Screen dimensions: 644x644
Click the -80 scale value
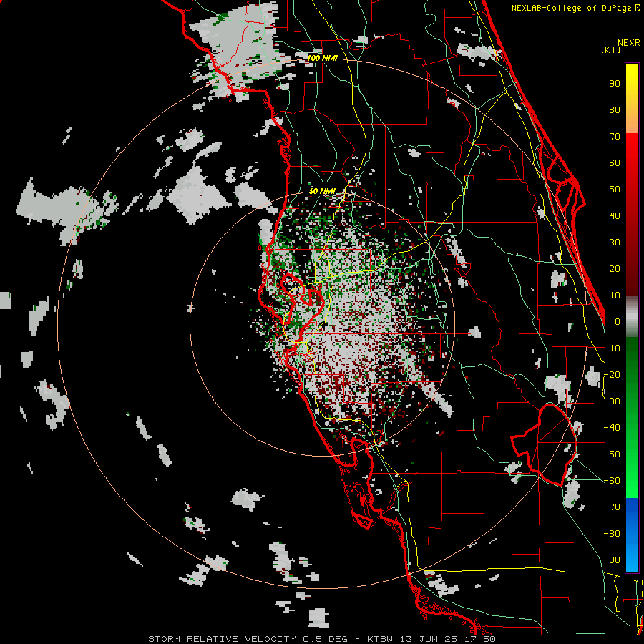click(612, 534)
